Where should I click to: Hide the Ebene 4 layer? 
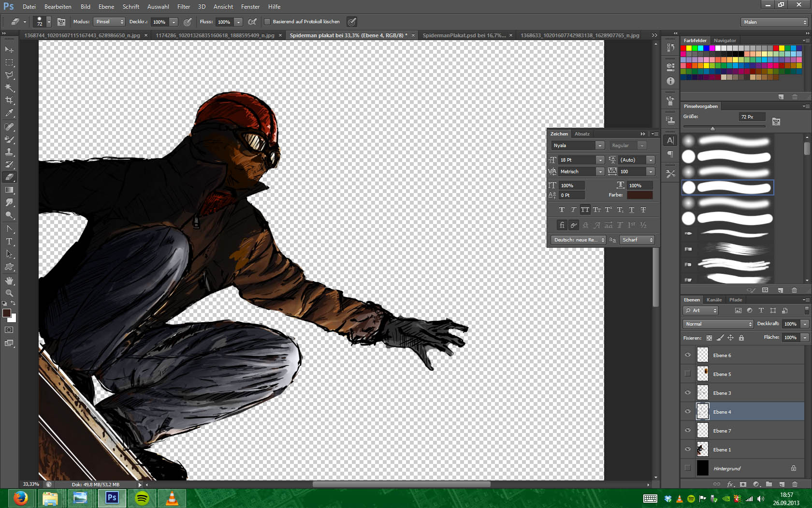(688, 412)
